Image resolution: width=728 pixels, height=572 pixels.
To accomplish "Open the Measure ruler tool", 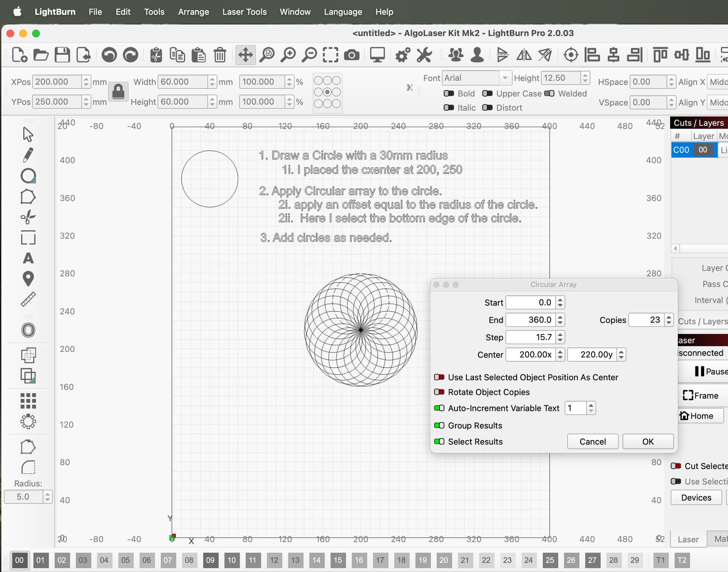I will point(28,299).
